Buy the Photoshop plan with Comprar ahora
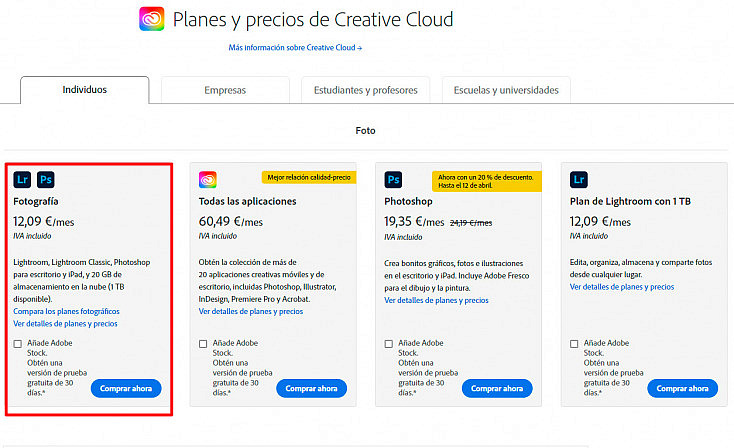The width and height of the screenshot is (734, 448). coord(497,389)
